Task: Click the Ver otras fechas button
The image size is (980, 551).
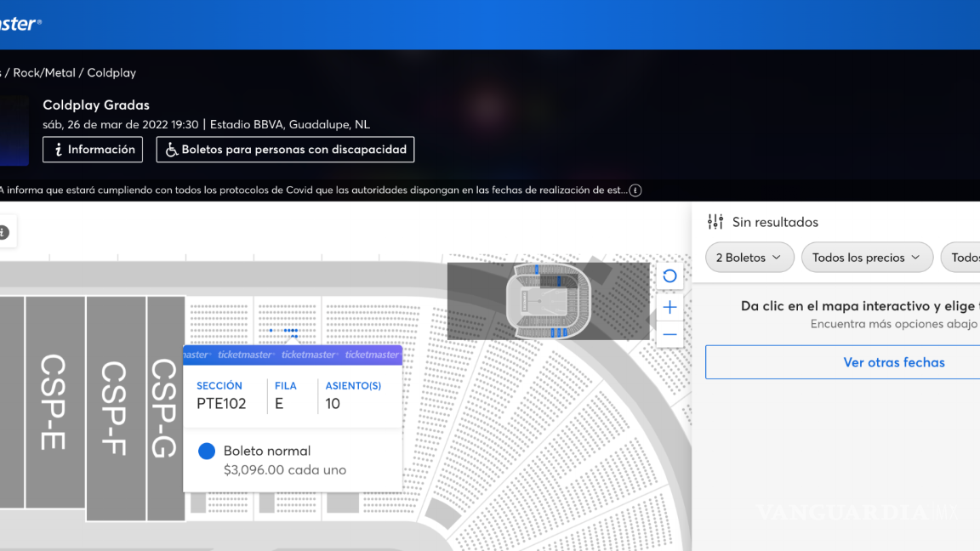Action: (894, 361)
